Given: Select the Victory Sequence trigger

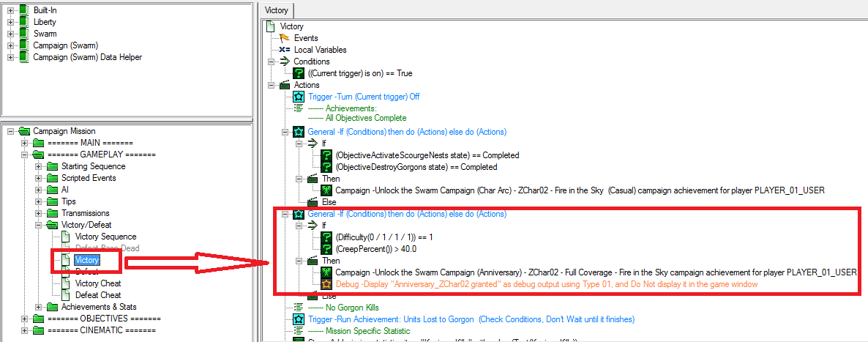Looking at the screenshot, I should 105,236.
